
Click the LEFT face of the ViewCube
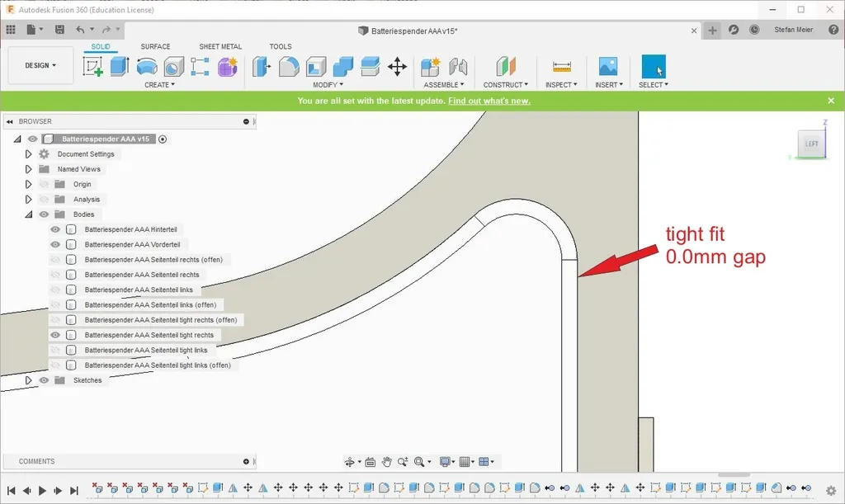(811, 144)
